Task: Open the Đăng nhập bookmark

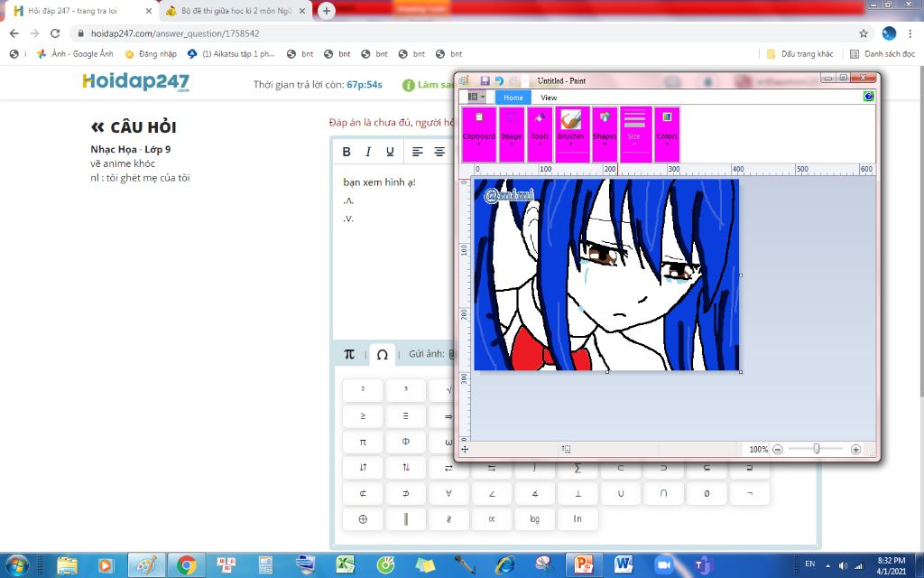Action: (151, 53)
